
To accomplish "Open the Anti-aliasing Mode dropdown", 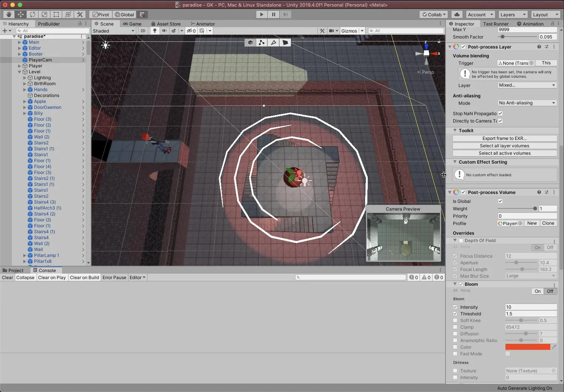I will coord(527,103).
